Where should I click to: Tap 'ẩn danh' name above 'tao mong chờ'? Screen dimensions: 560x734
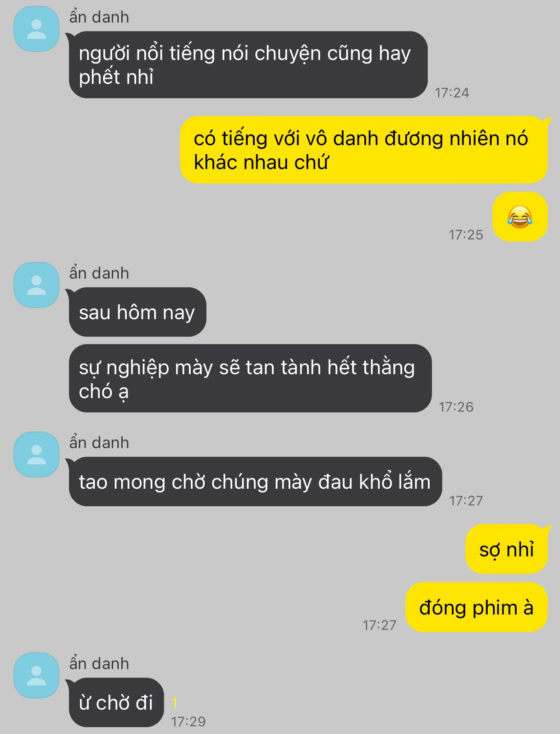99,443
